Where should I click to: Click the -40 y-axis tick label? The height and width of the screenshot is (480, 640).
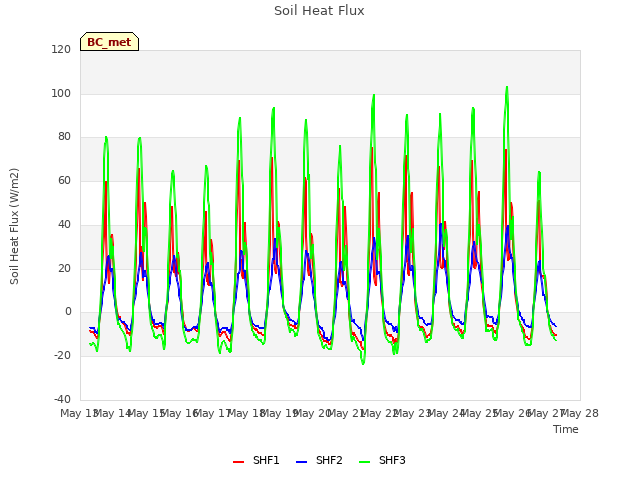tap(62, 399)
